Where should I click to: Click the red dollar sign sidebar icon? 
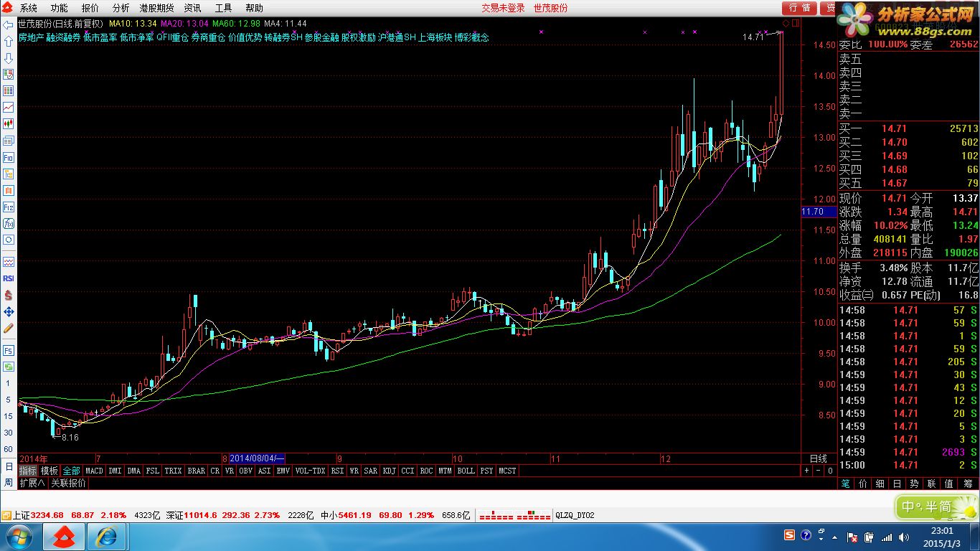(x=9, y=295)
